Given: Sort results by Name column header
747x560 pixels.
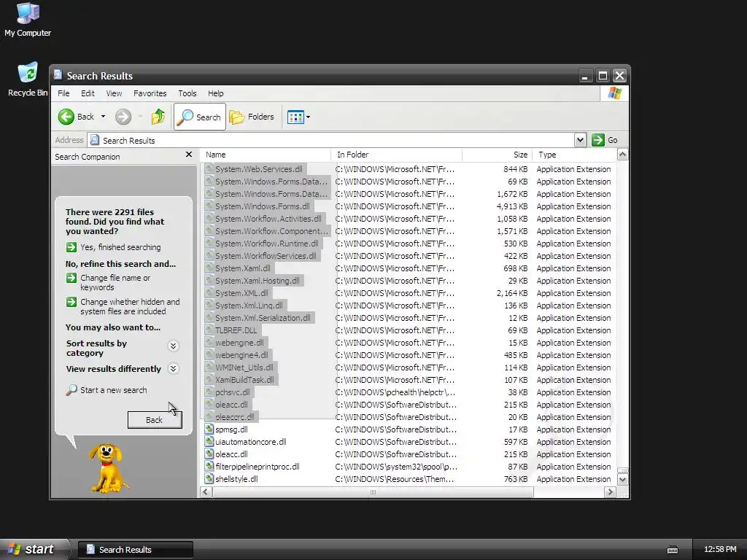Looking at the screenshot, I should click(266, 155).
